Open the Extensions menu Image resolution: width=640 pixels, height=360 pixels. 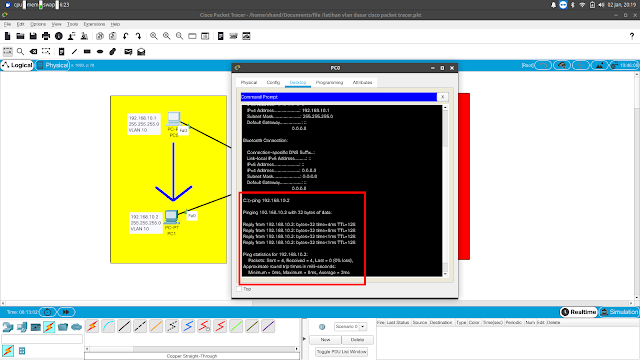94,24
